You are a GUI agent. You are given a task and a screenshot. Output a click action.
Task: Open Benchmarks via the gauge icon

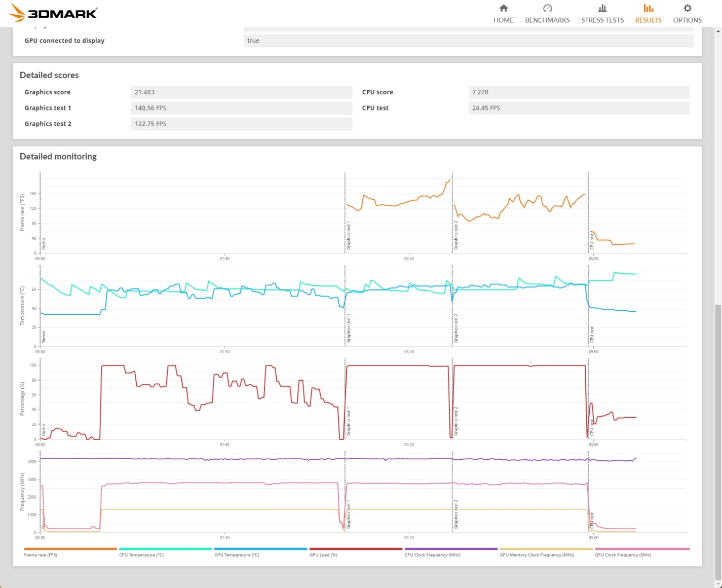pos(547,8)
